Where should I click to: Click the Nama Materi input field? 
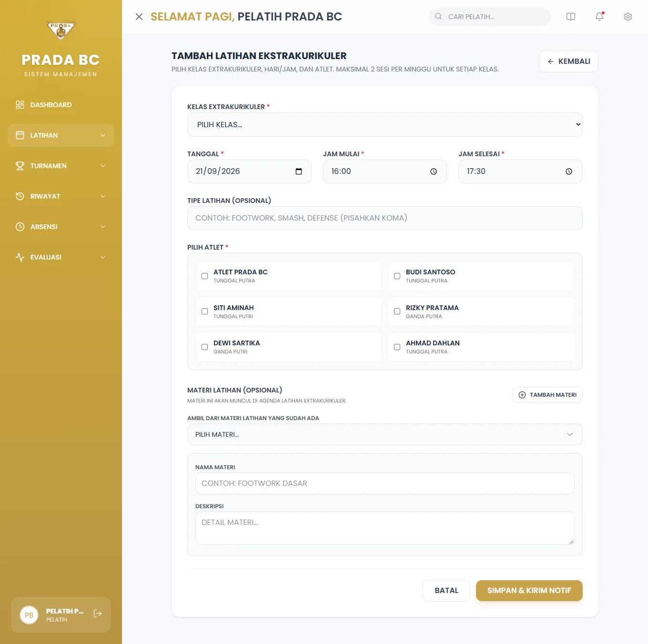[x=385, y=483]
